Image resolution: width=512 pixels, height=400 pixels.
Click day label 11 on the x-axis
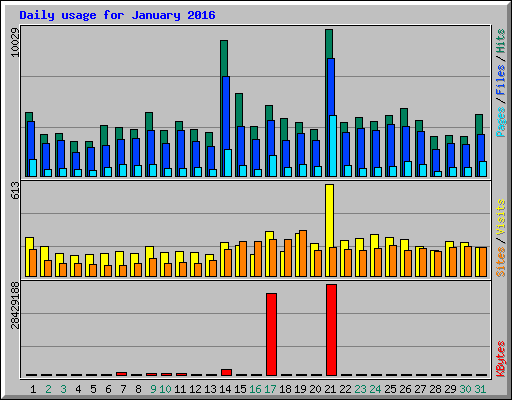click(x=180, y=389)
